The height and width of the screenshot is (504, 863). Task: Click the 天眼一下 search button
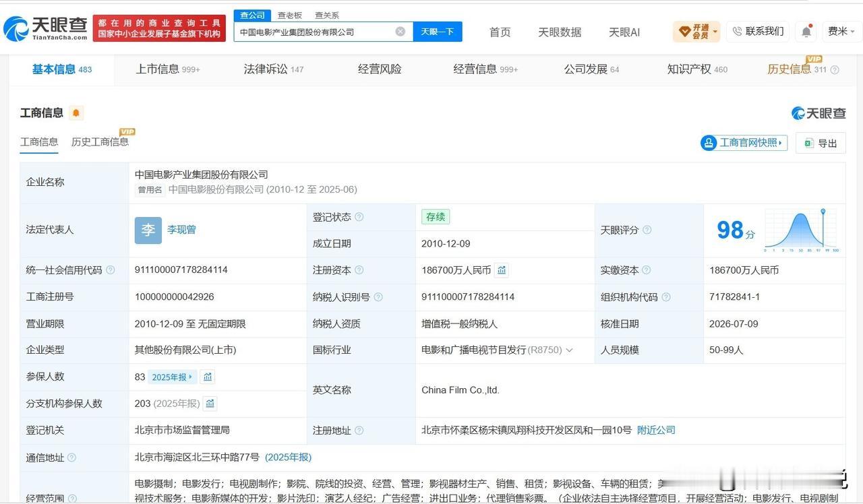(x=438, y=32)
